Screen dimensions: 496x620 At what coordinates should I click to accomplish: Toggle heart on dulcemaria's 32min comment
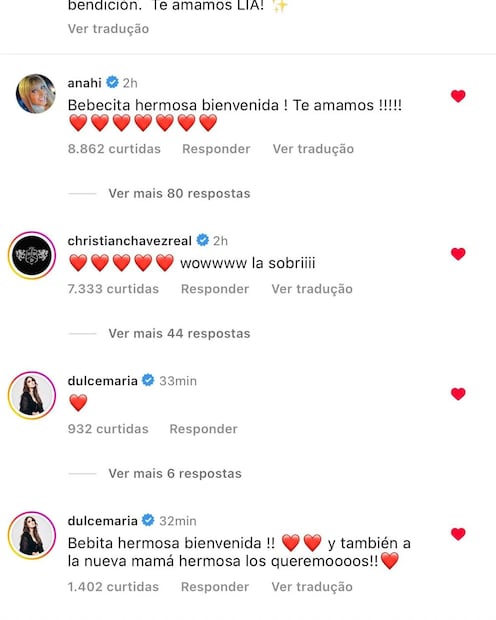(458, 534)
